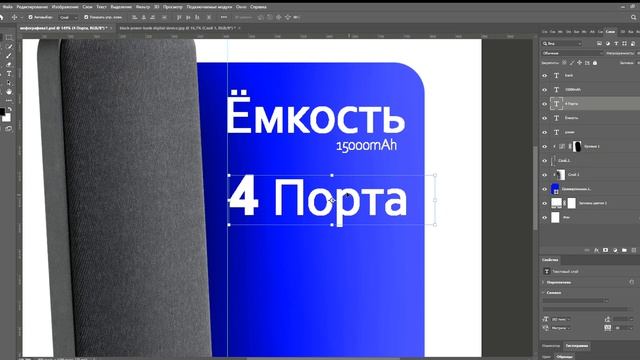Create new group folder icon
Viewport: 640px width, 360px height.
coord(624,250)
